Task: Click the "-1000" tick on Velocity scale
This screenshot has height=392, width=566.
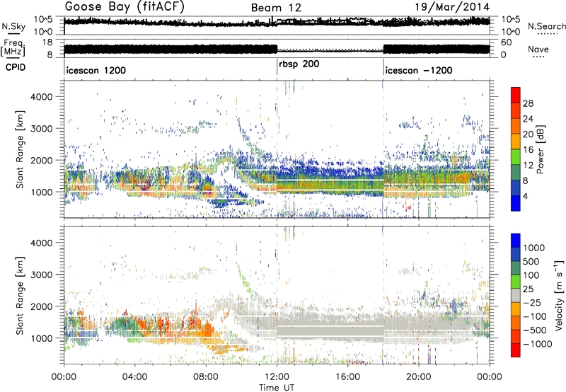Action: click(x=538, y=344)
